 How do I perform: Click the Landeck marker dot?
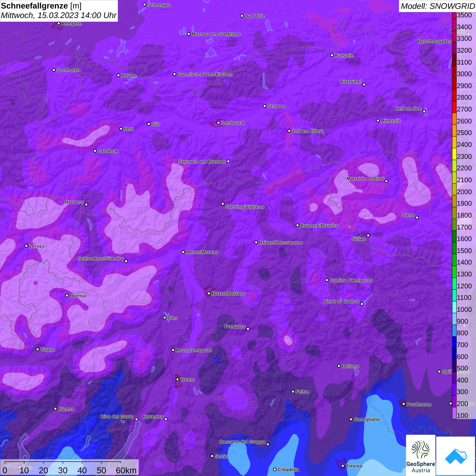click(x=95, y=151)
